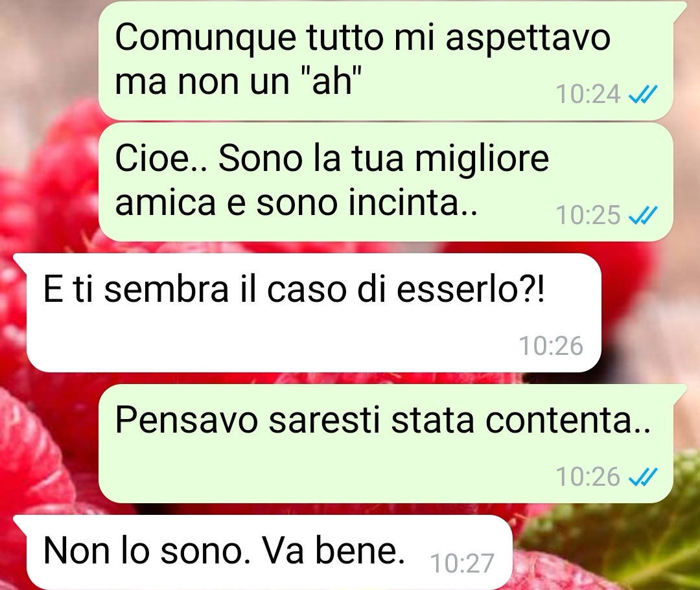
Task: Click the 10:25 timestamp on the sent message
Action: 588,215
